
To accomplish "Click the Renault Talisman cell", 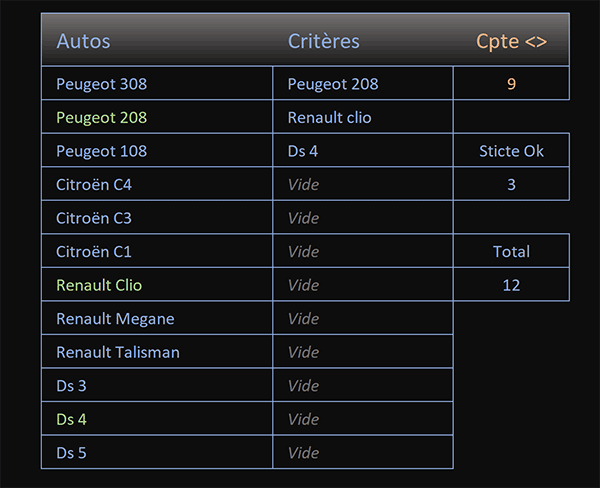I will point(157,352).
